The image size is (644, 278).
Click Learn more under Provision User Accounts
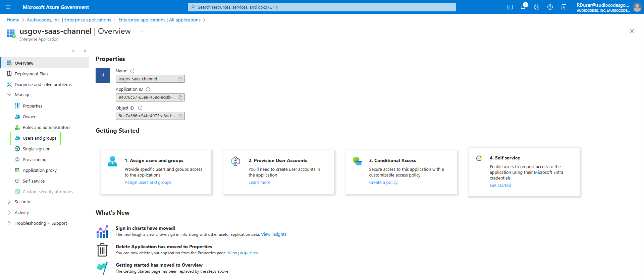click(x=259, y=183)
